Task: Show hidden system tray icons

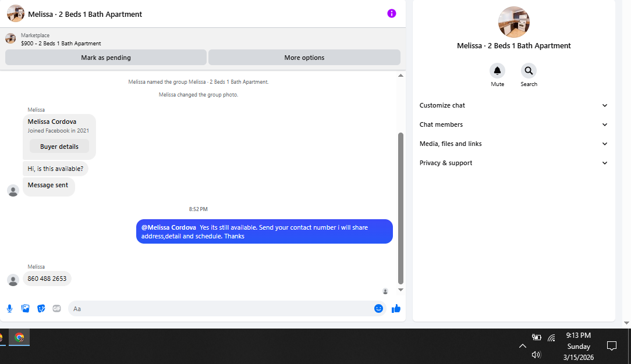Action: pos(522,346)
